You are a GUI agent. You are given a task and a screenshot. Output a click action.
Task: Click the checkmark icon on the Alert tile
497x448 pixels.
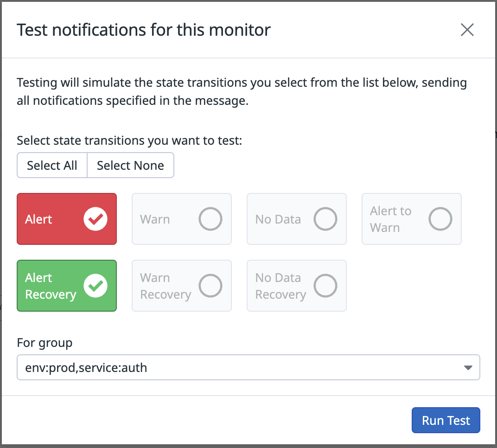[x=96, y=218]
